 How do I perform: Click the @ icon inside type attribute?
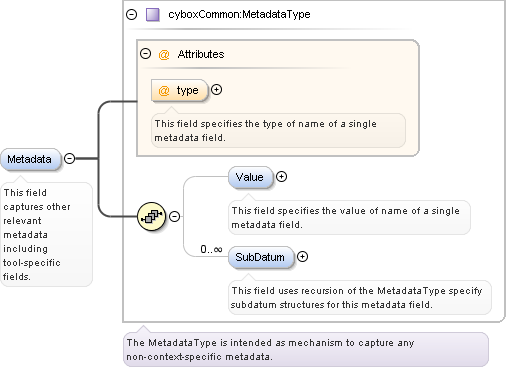pyautogui.click(x=164, y=90)
